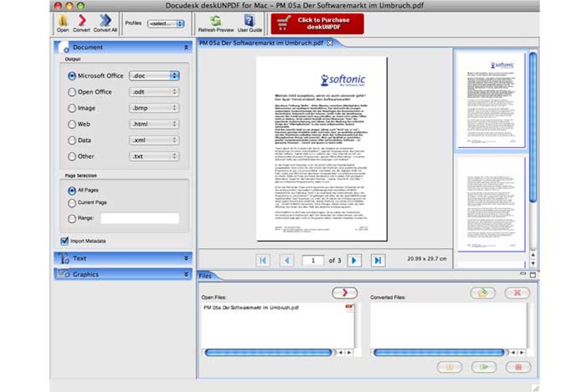The image size is (586, 392).
Task: Click the Open Files horizontal scrollbar
Action: click(x=268, y=352)
